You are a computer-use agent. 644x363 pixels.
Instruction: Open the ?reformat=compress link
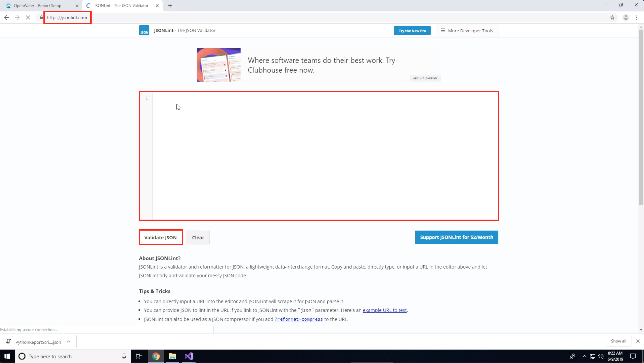pos(298,319)
